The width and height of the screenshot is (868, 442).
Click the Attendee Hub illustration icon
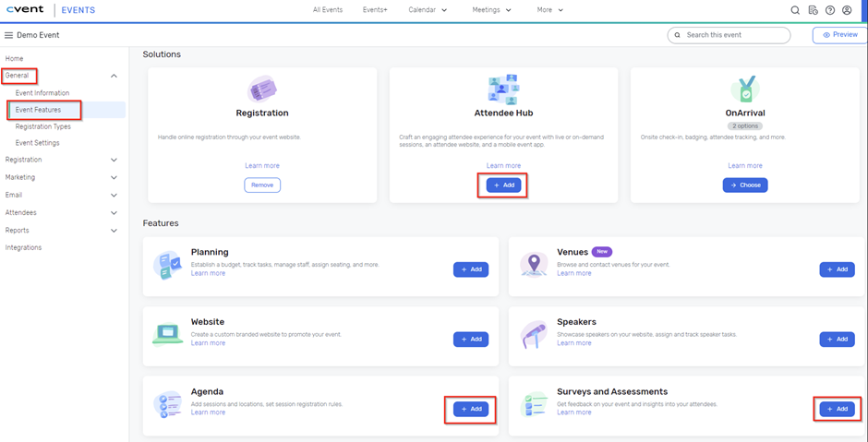(504, 90)
